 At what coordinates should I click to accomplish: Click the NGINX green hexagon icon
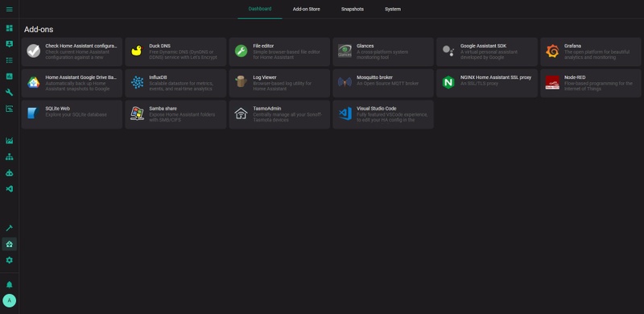[448, 82]
